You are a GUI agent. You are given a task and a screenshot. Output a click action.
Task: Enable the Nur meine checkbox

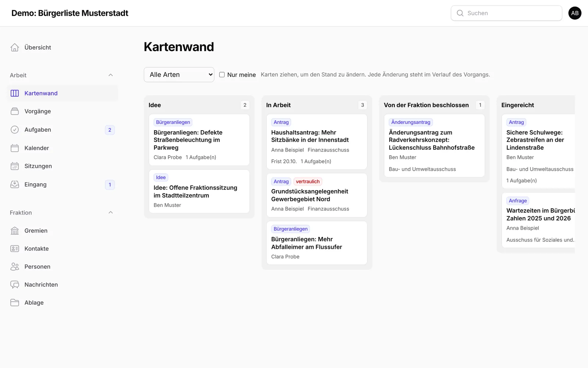[x=222, y=75]
